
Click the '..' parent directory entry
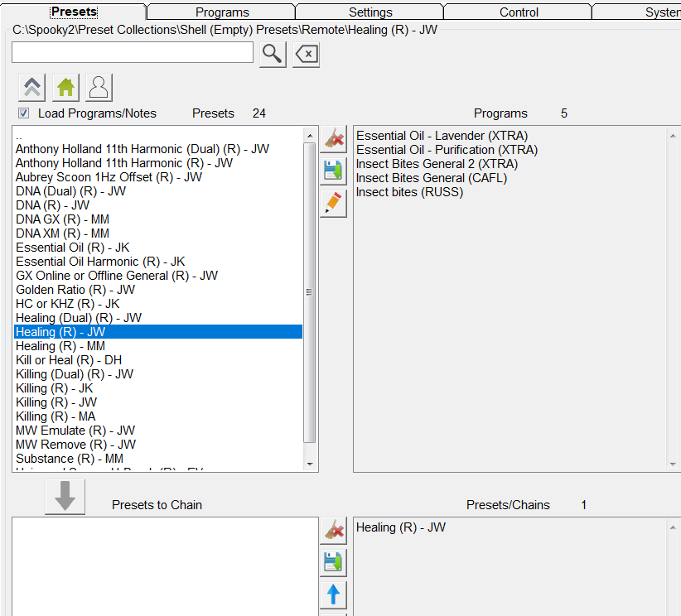coord(19,136)
